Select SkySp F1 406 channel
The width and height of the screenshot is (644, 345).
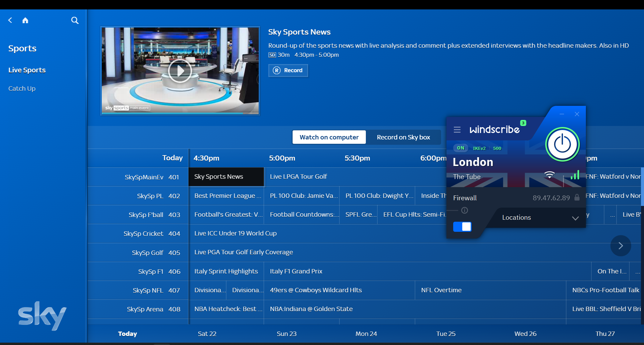138,271
